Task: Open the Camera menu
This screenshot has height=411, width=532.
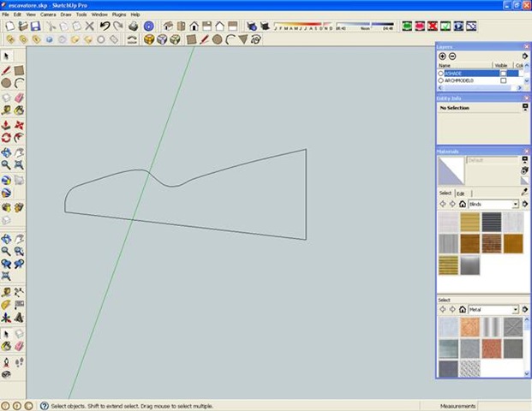Action: (48, 15)
